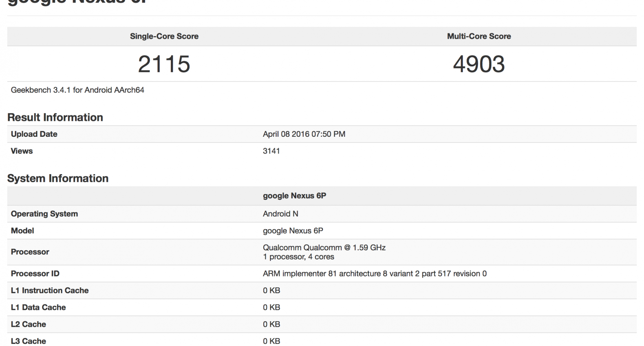This screenshot has height=346, width=644.
Task: Select the view count 3141
Action: (x=271, y=151)
